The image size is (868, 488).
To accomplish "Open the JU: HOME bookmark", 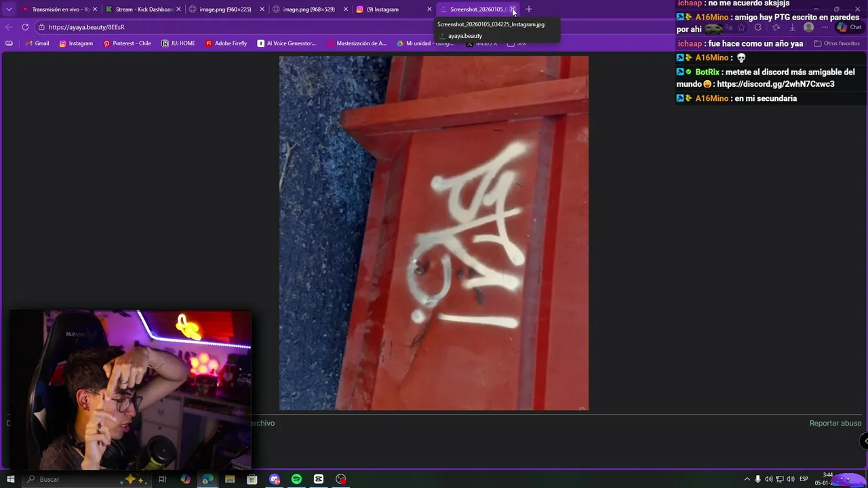I will (178, 43).
